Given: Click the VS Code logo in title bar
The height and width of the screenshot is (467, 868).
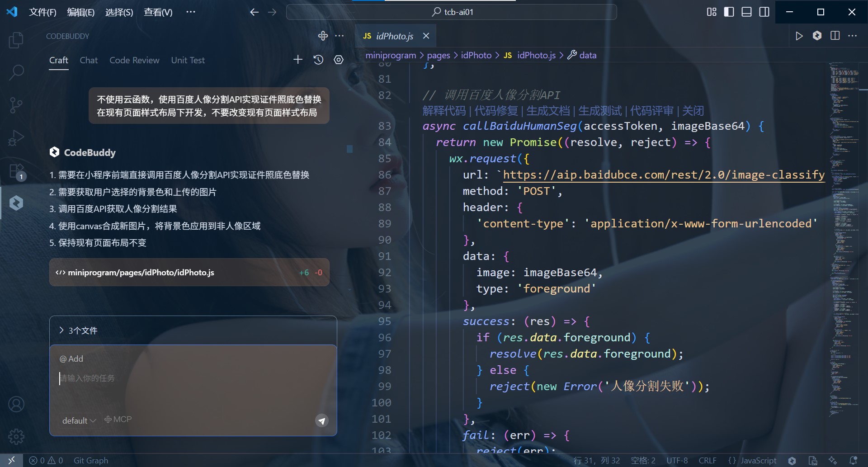Looking at the screenshot, I should [x=12, y=12].
